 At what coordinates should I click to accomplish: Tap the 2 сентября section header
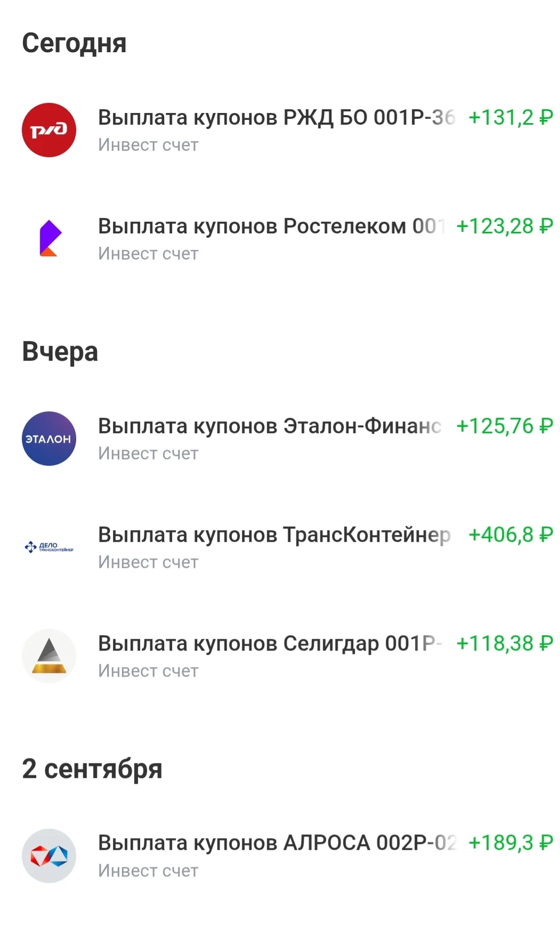(92, 769)
